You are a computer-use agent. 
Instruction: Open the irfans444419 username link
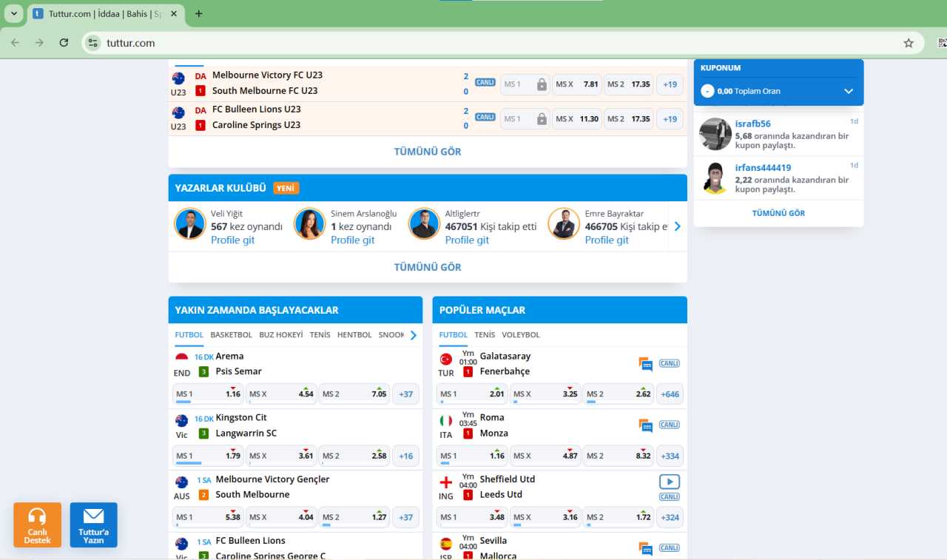(763, 167)
